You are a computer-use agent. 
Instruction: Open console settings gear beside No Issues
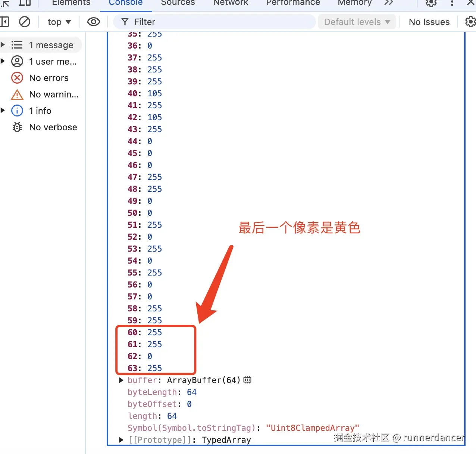(x=470, y=22)
